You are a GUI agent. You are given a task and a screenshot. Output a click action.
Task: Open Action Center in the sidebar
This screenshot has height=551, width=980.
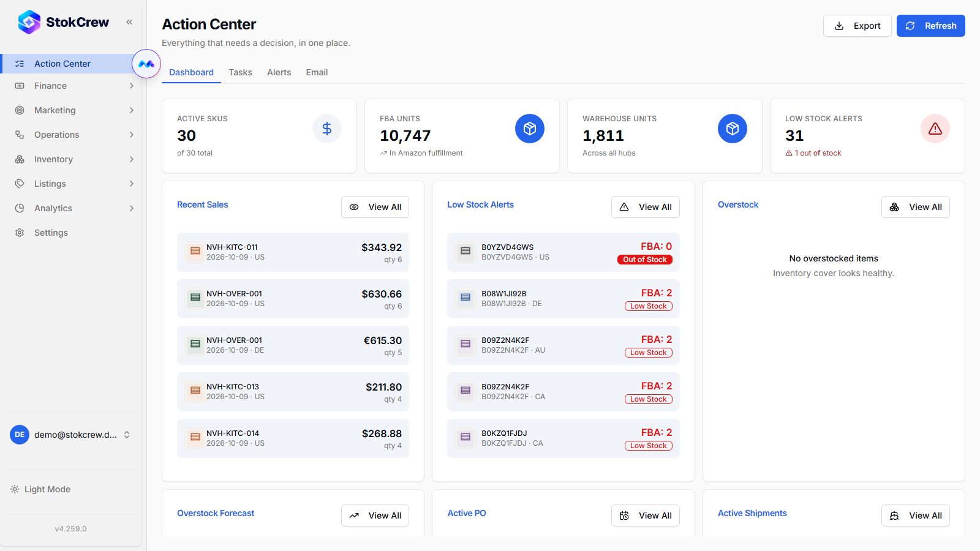[x=71, y=64]
